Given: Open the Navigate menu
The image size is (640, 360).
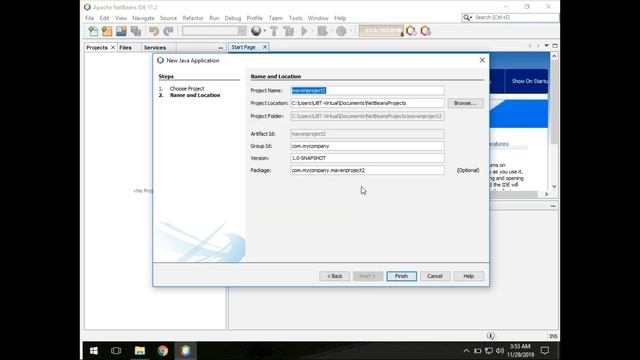Looking at the screenshot, I should point(143,18).
